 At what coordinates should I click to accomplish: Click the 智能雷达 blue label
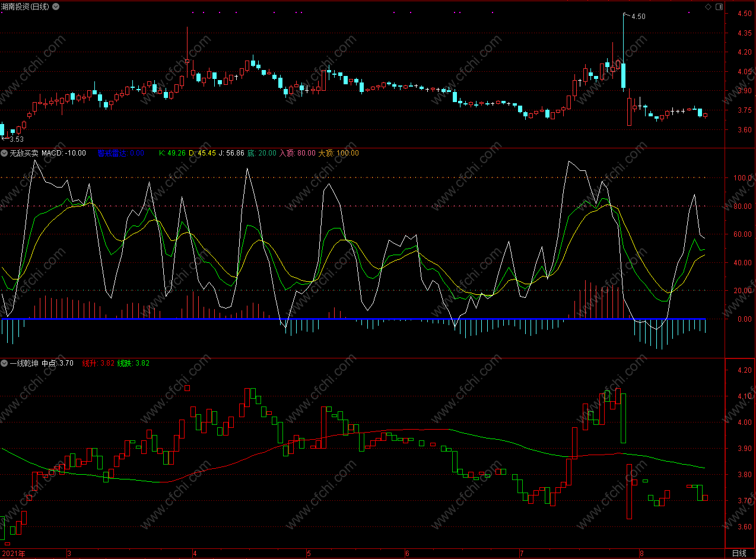coord(120,153)
